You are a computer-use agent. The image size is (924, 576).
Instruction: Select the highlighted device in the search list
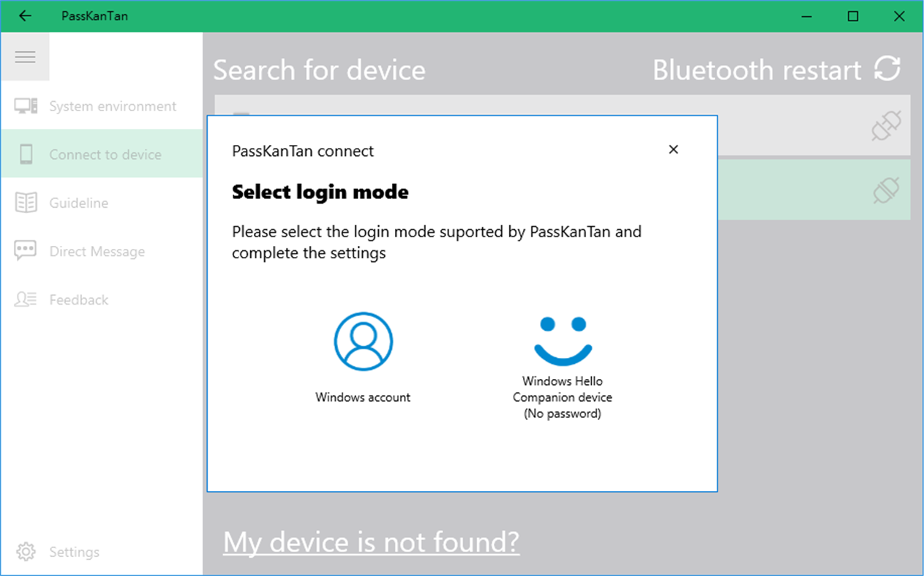(x=805, y=190)
